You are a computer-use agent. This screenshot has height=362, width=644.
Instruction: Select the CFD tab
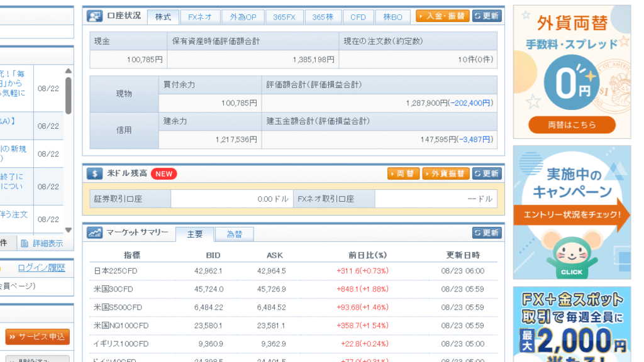(x=358, y=17)
